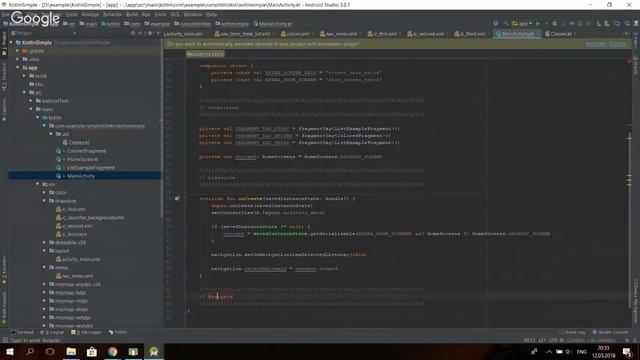
Task: Open the Logcat tool window
Action: 51,332
